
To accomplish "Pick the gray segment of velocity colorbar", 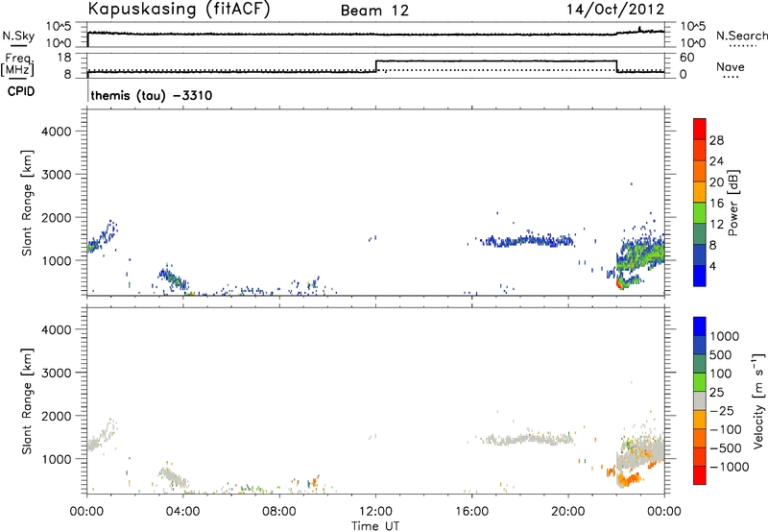I will (x=700, y=400).
